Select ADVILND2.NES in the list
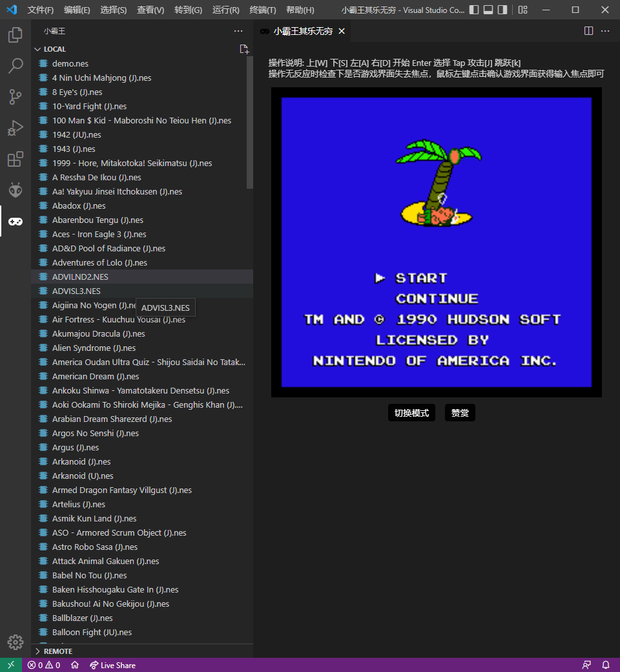The height and width of the screenshot is (672, 620). (x=142, y=277)
